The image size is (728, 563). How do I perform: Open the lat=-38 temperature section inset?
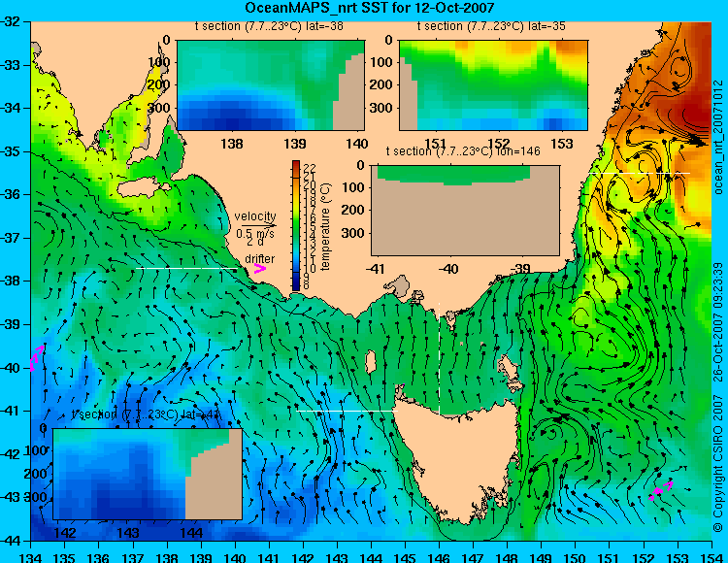pos(271,85)
